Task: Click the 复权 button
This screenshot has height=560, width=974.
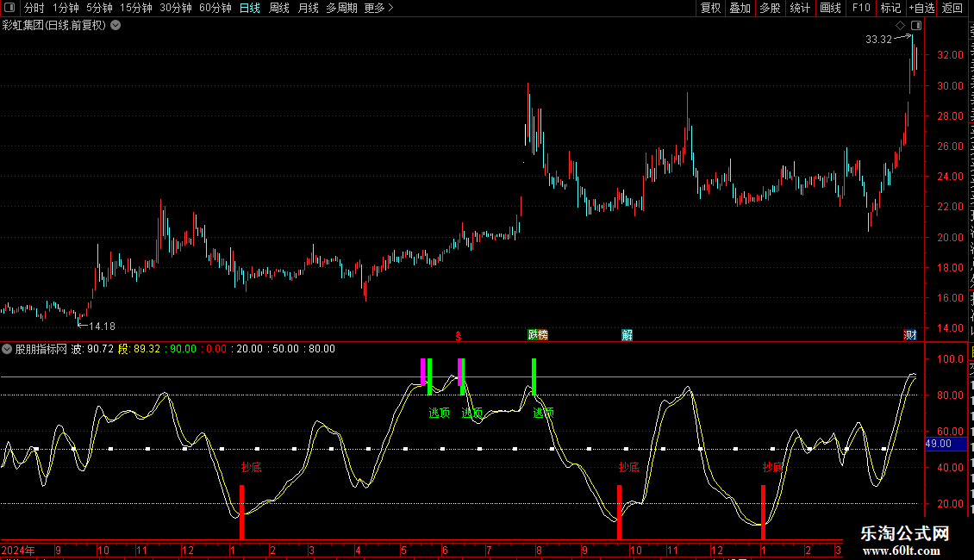Action: [x=710, y=8]
